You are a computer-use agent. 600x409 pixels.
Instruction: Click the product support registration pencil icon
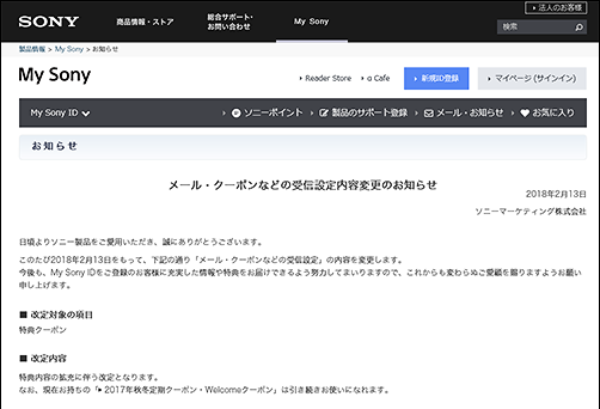(x=323, y=113)
